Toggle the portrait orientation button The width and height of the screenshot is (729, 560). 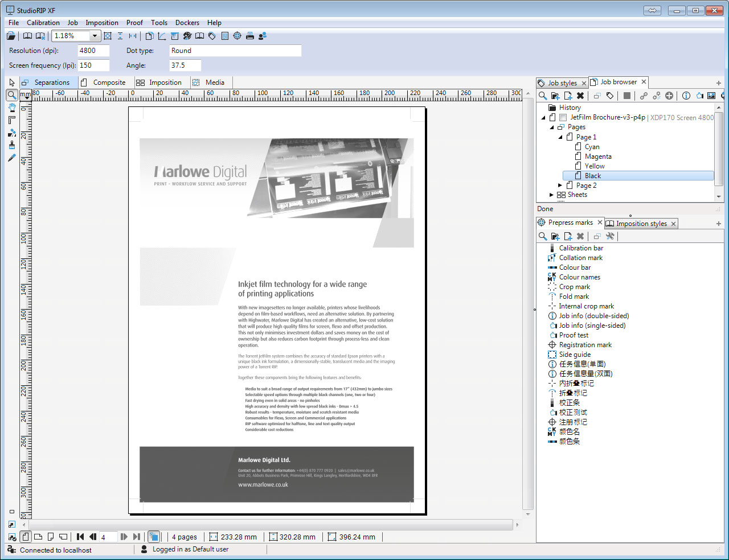[26, 537]
